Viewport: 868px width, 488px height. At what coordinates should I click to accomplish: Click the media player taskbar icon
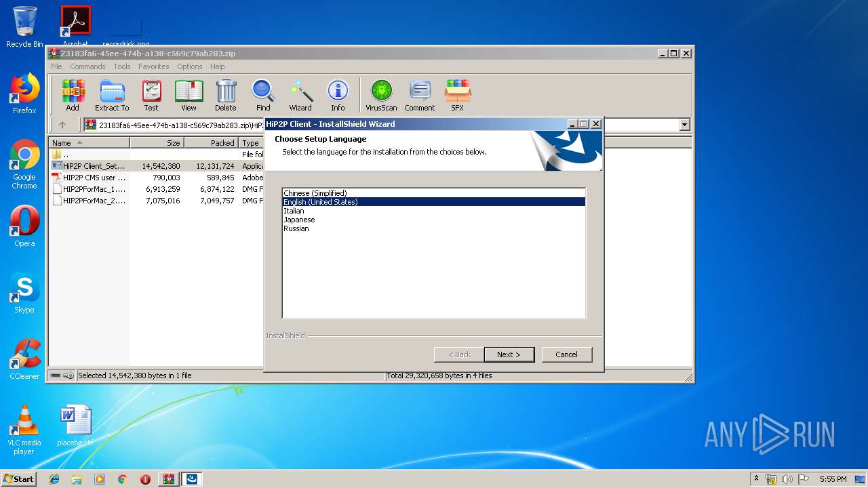pos(100,479)
